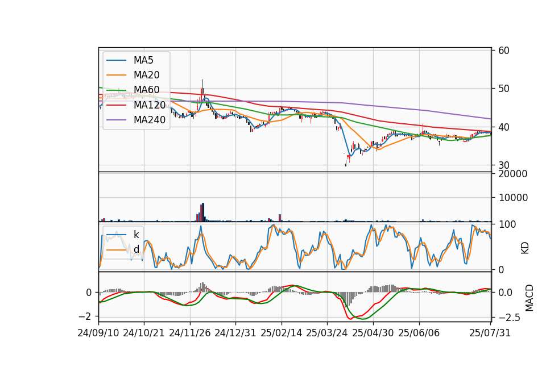546x392 pixels.
Task: Click the 25/06/06 date axis label
Action: (x=419, y=333)
